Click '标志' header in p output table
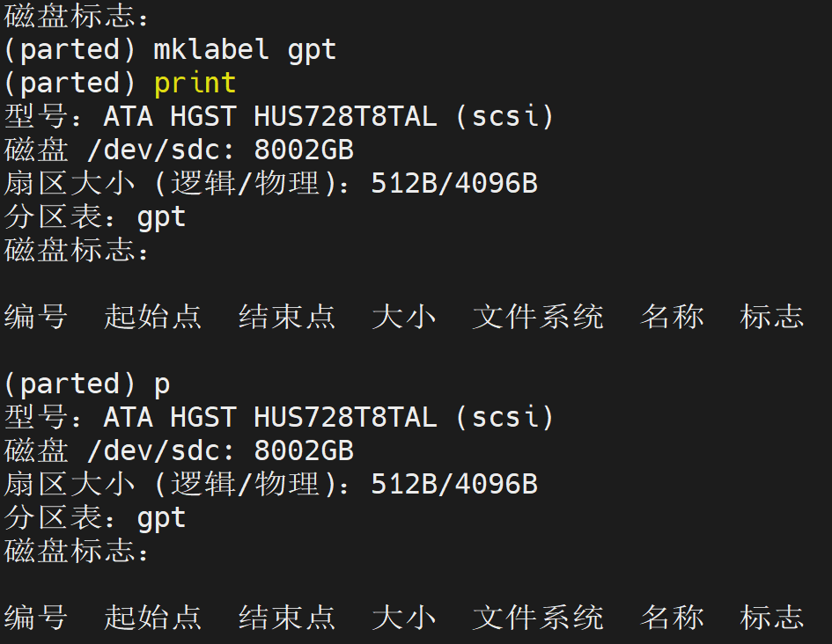The width and height of the screenshot is (832, 644). (x=772, y=618)
